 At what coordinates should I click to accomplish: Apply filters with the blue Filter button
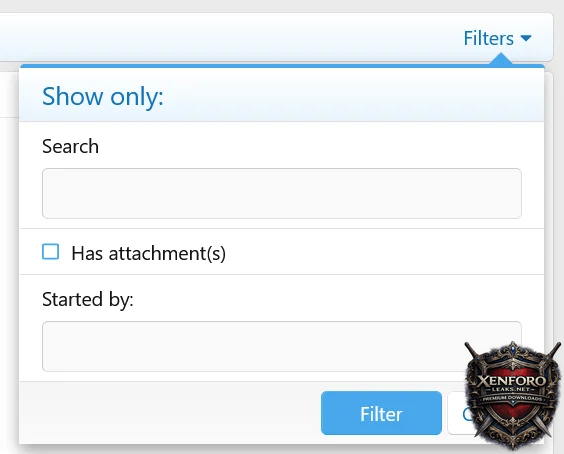click(x=381, y=413)
